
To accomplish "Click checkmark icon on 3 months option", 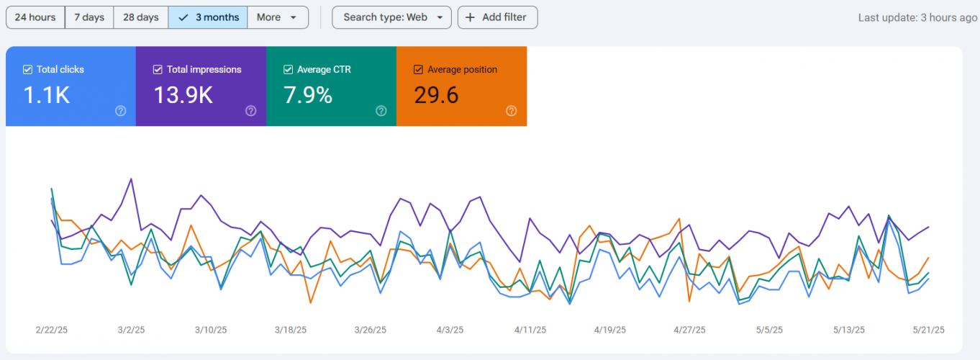I will pyautogui.click(x=183, y=17).
